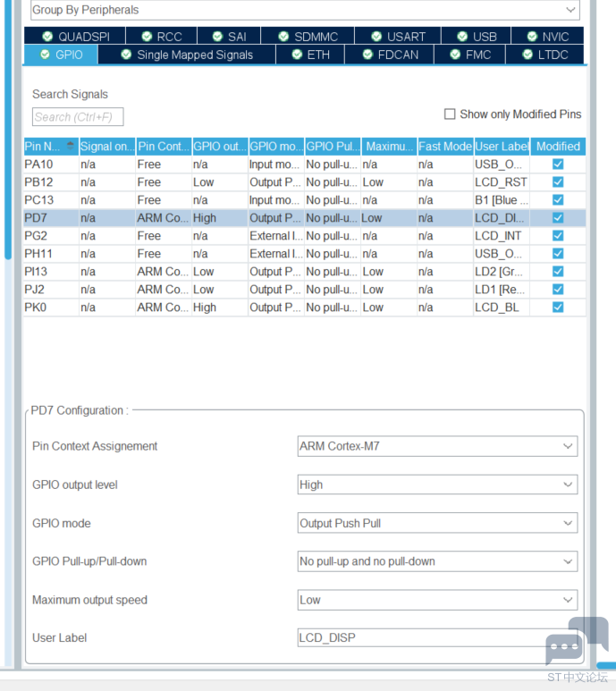Select the PG2 pin row
Image resolution: width=616 pixels, height=691 pixels.
coord(305,236)
